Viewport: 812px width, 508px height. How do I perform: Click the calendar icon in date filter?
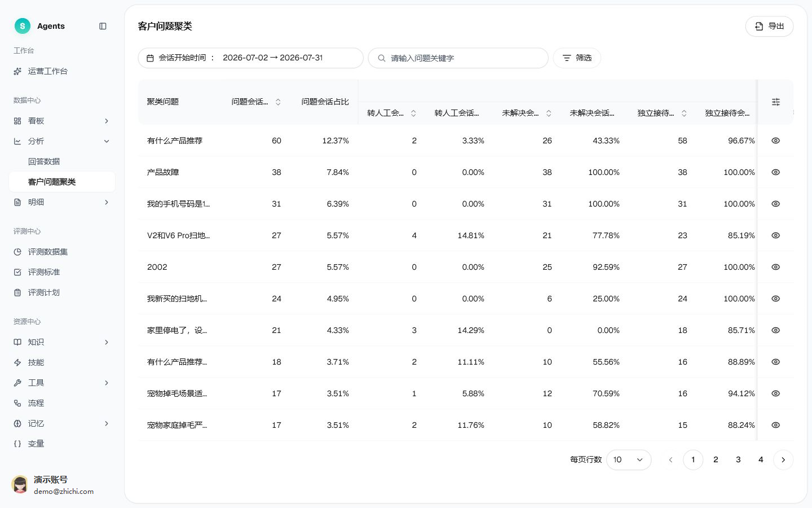[x=150, y=58]
